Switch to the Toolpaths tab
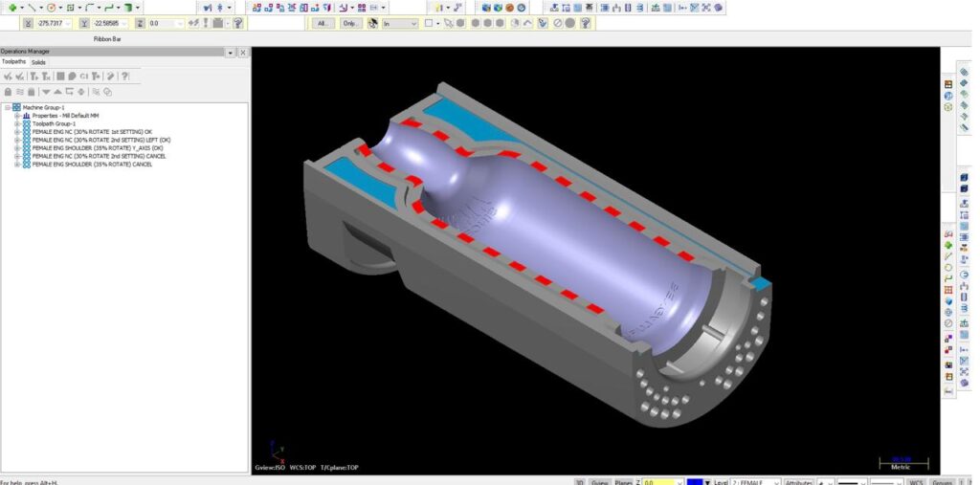The width and height of the screenshot is (980, 485). tap(13, 62)
